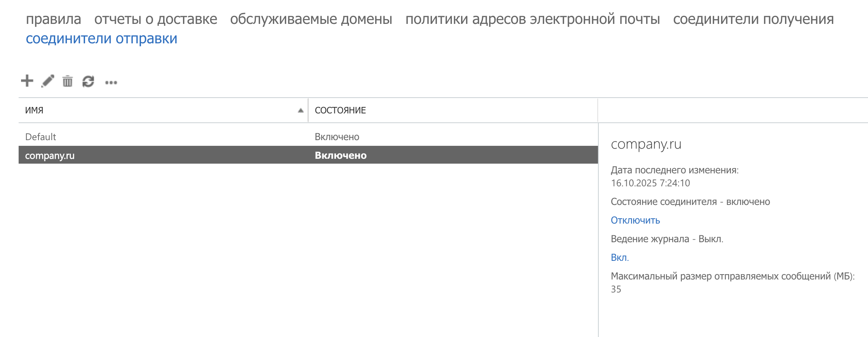Enable logging with Вкл. link

pos(619,258)
